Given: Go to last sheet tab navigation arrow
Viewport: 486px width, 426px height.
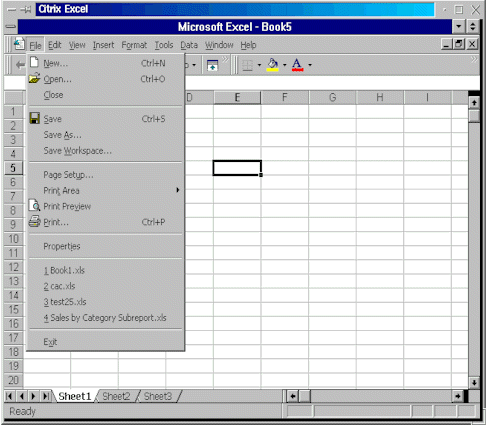Looking at the screenshot, I should click(x=45, y=396).
